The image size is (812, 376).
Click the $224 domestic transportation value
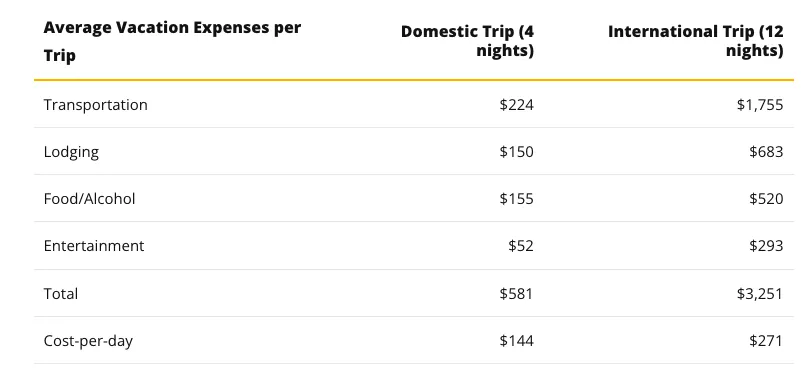point(516,105)
